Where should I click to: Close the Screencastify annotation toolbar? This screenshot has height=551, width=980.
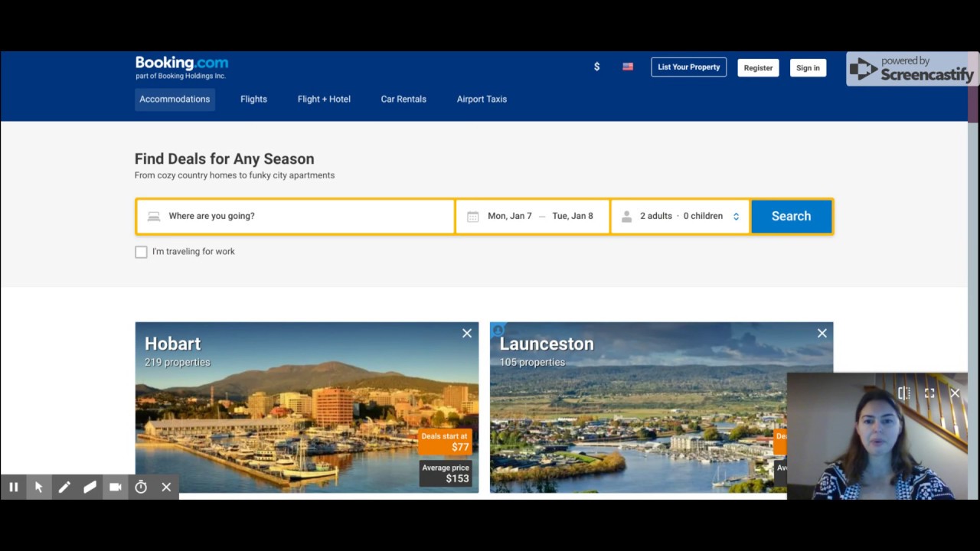pos(166,487)
